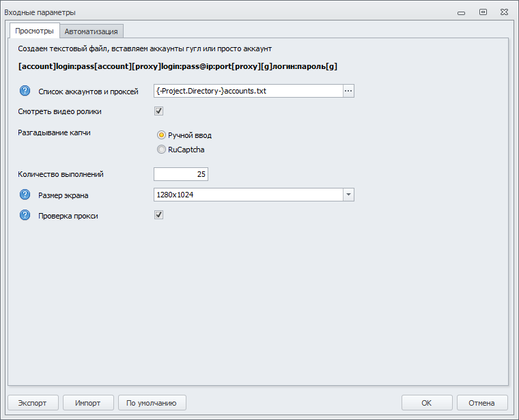Open the 1280x1024 screen size combo box

point(249,195)
